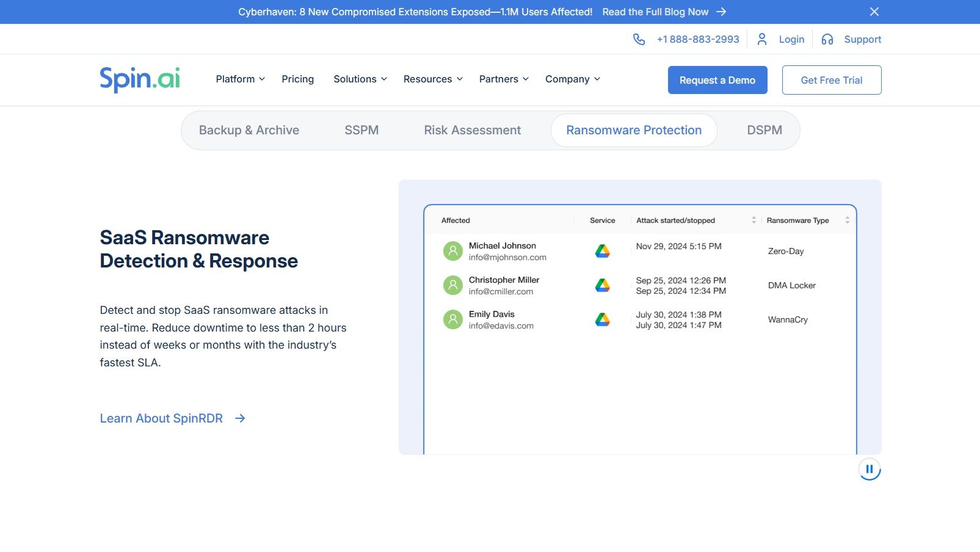Dismiss the Cyberhaven announcement banner
Screen dimensions: 980x552
(x=874, y=12)
